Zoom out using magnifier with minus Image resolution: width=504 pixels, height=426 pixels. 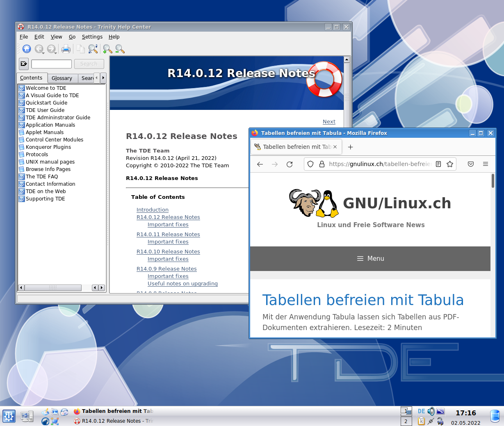pos(120,49)
